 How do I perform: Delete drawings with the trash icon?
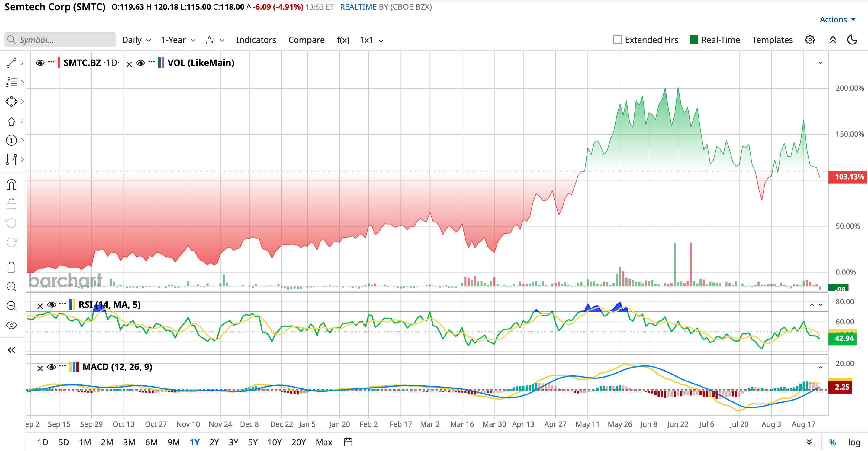point(11,267)
